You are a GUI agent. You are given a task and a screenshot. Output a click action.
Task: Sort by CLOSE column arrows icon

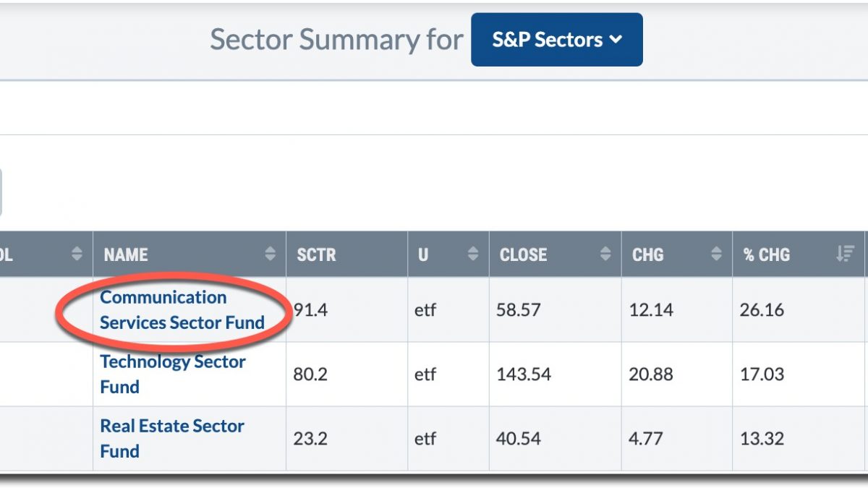tap(605, 254)
